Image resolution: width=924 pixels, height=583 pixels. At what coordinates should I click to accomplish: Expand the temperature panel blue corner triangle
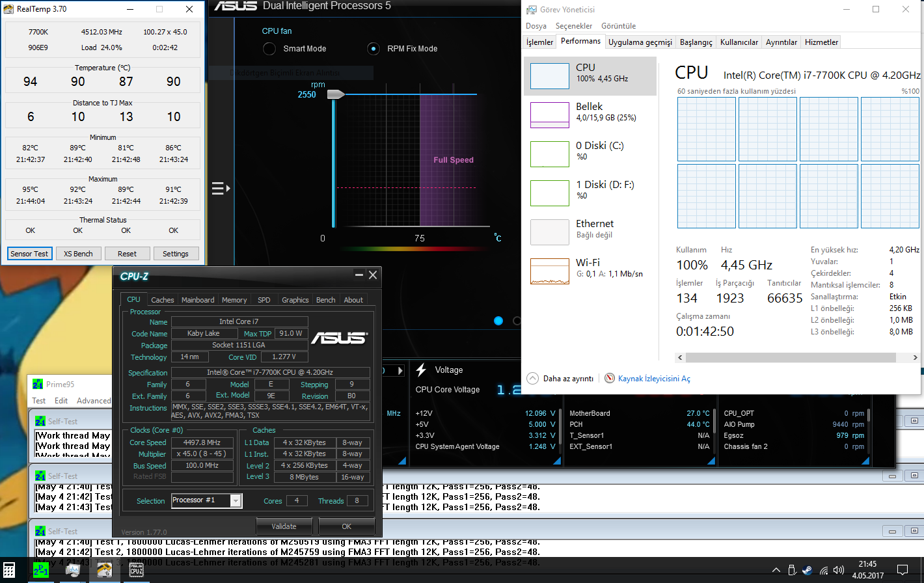(x=710, y=461)
